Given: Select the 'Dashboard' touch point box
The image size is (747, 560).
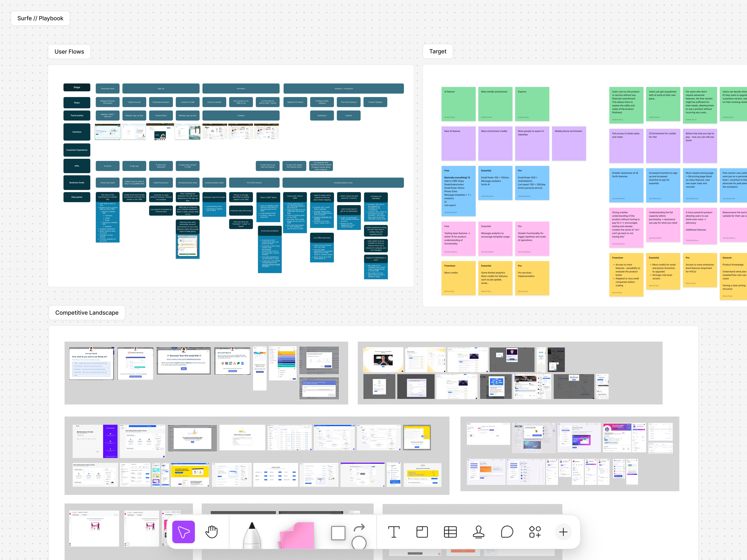Looking at the screenshot, I should (x=322, y=115).
